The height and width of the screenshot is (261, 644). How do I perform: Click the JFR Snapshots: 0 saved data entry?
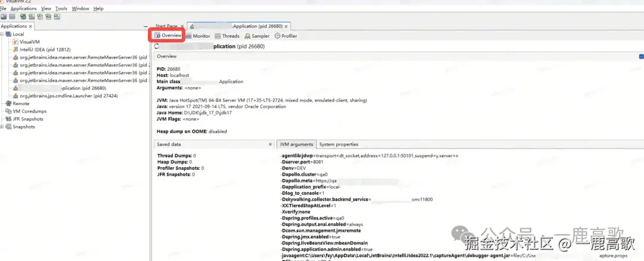pos(177,174)
